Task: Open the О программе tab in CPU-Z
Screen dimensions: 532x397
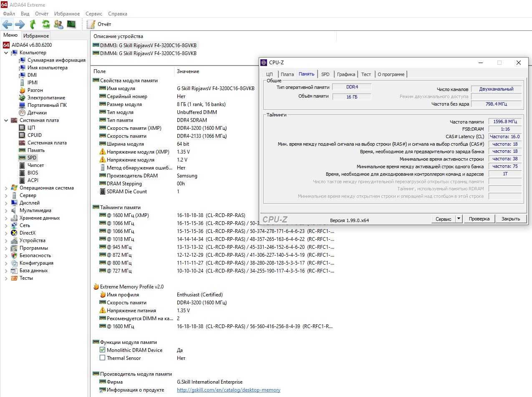Action: click(391, 74)
